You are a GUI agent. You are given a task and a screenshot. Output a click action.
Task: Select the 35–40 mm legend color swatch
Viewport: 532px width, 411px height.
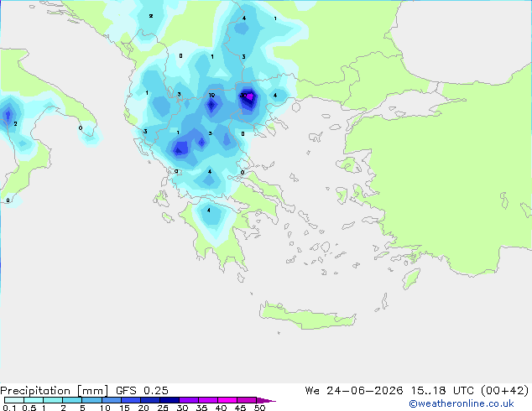pyautogui.click(x=208, y=400)
